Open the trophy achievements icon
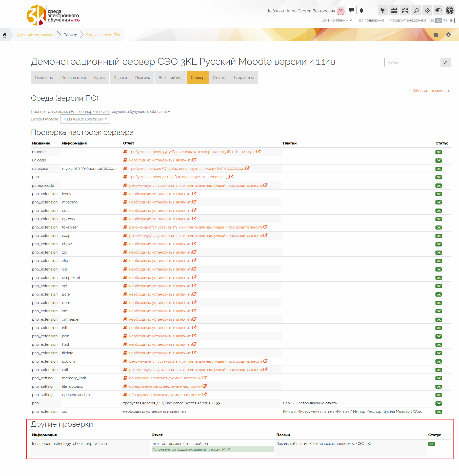459x476 pixels. tap(383, 11)
